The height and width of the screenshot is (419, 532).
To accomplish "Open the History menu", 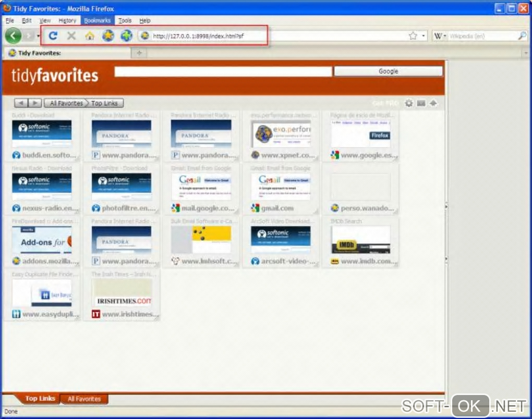I will (67, 20).
